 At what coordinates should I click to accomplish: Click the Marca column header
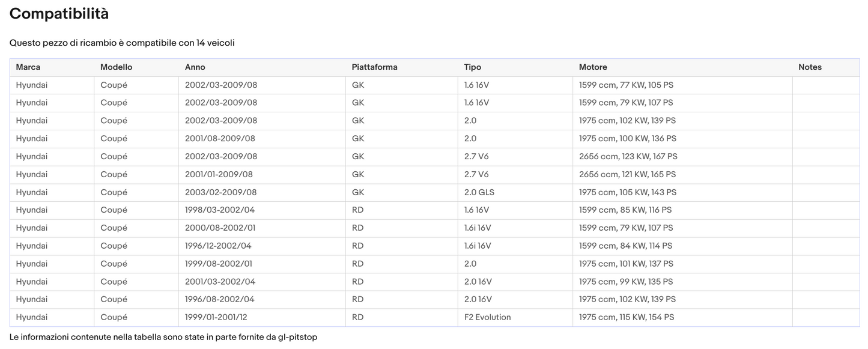tap(28, 67)
